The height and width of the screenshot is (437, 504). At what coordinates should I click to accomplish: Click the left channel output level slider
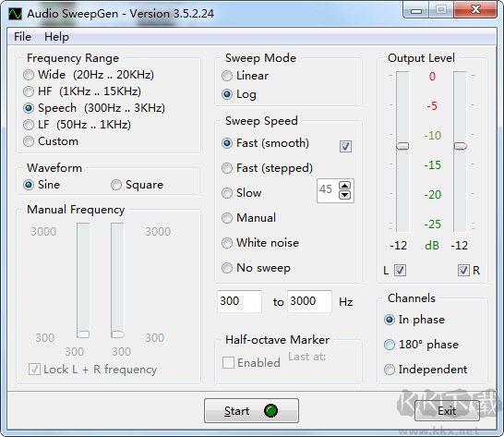pos(402,146)
